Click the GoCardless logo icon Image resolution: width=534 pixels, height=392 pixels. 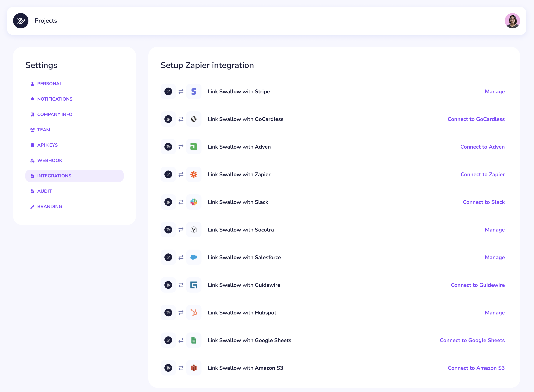tap(193, 119)
